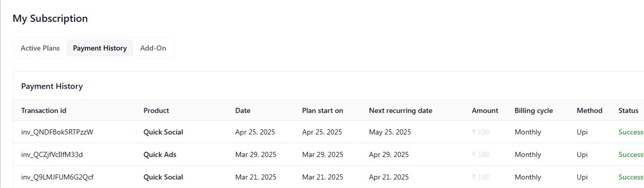Click the Product column header
644x188 pixels.
click(x=156, y=111)
